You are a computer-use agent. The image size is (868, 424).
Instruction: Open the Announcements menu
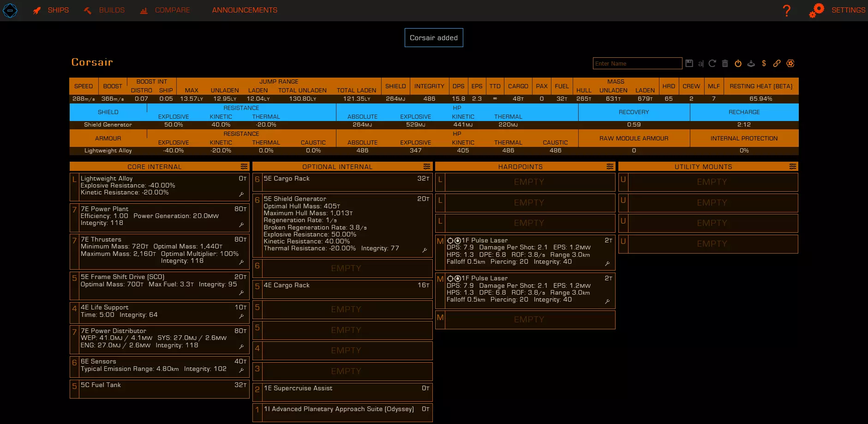tap(245, 10)
